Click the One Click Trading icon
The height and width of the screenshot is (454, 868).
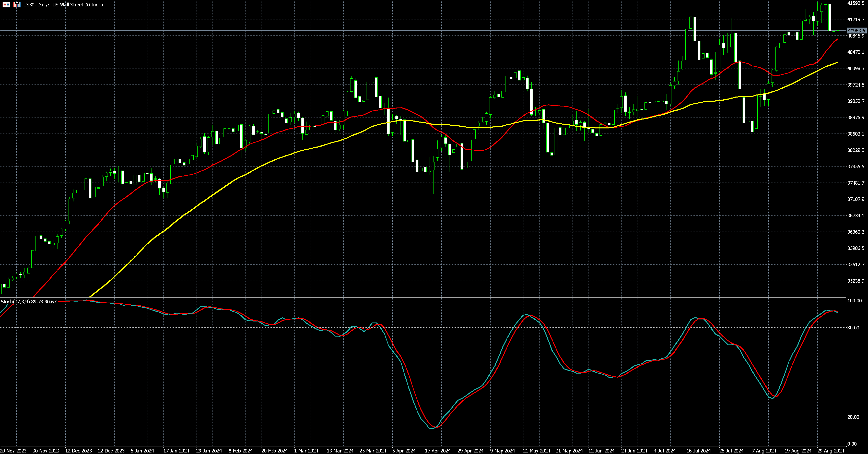click(17, 5)
